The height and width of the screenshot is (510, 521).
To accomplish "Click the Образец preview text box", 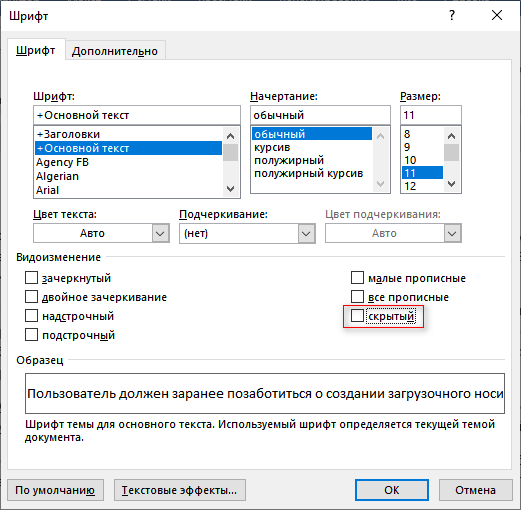I will (x=265, y=393).
